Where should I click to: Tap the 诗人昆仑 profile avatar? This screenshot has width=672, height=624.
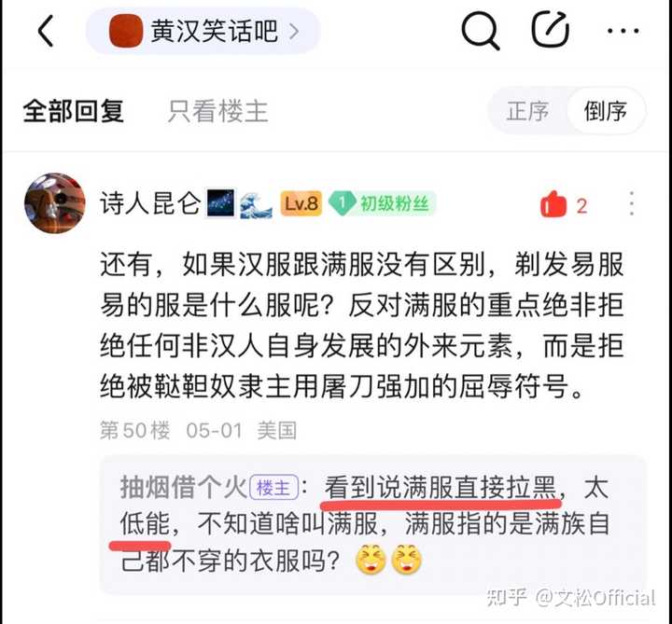click(x=54, y=203)
